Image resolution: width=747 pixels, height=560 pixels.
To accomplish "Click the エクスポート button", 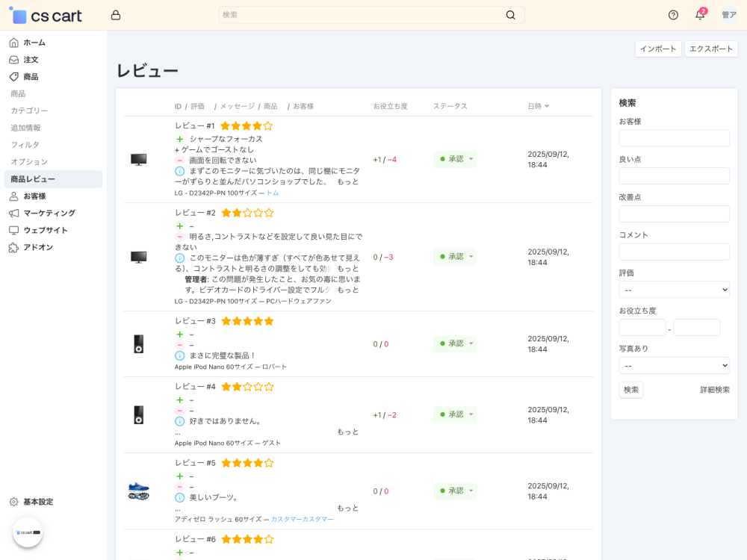I will pos(711,49).
